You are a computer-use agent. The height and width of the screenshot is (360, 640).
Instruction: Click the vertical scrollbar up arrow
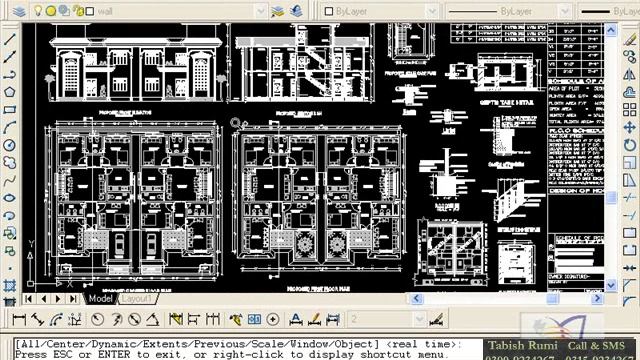click(611, 30)
